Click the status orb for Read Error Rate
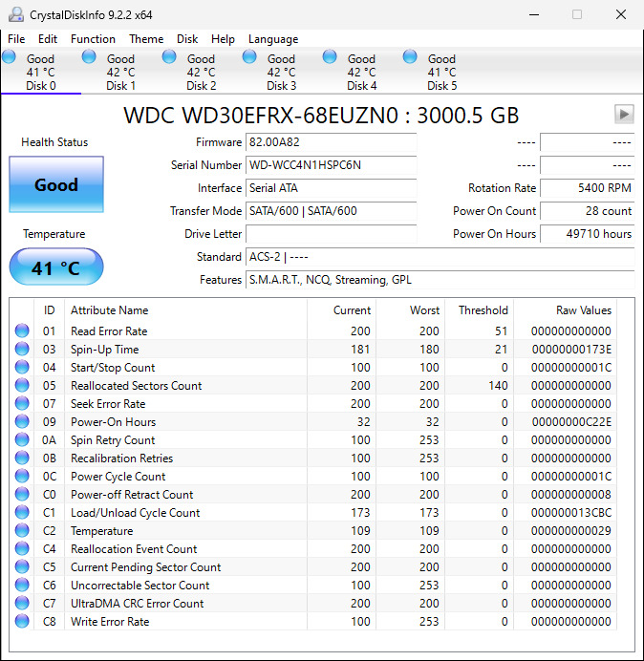 point(22,330)
